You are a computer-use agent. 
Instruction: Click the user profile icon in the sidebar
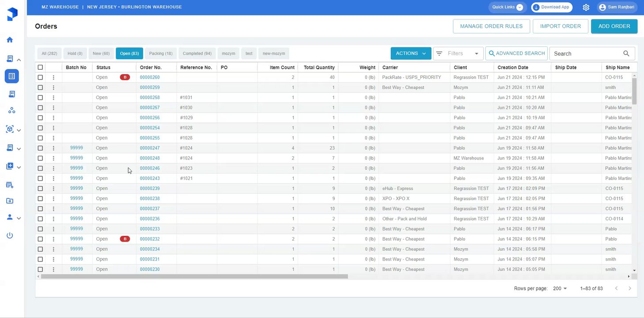pyautogui.click(x=10, y=217)
